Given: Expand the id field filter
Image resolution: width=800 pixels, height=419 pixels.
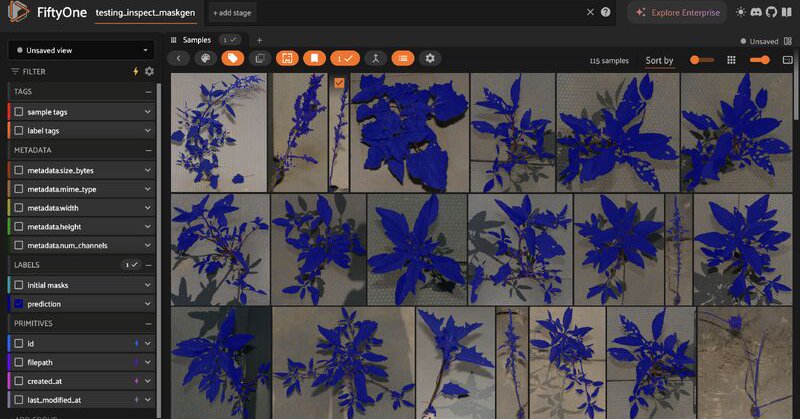Looking at the screenshot, I should click(147, 343).
